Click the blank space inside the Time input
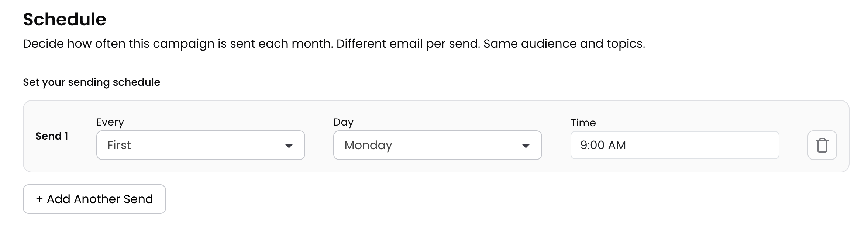This screenshot has width=868, height=229. 720,145
